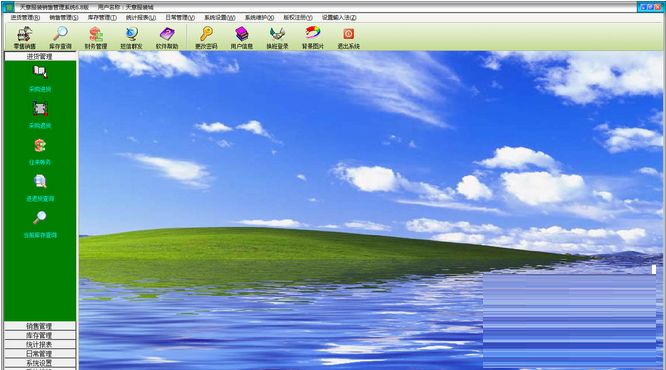Open 财务管理 finance icon in toolbar
666x370 pixels.
click(x=96, y=34)
